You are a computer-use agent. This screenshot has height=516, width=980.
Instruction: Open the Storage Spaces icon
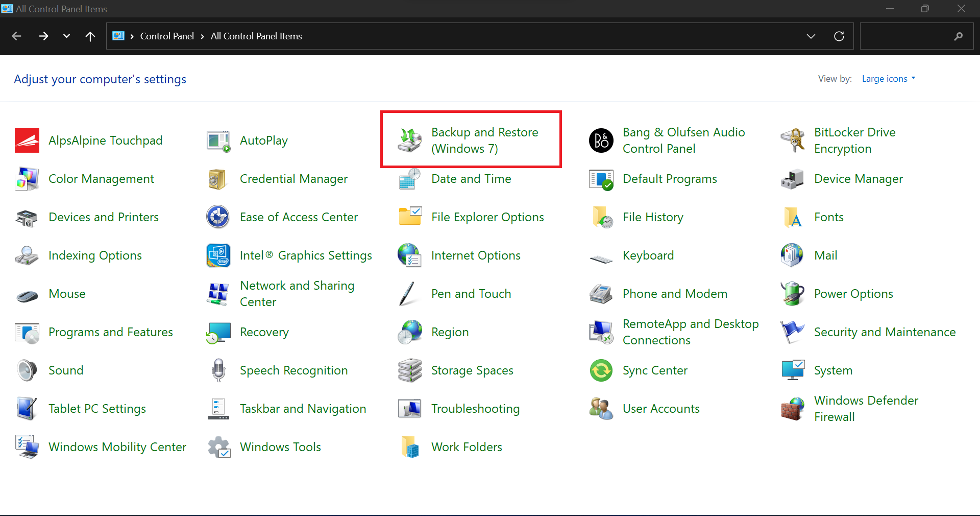(x=410, y=370)
